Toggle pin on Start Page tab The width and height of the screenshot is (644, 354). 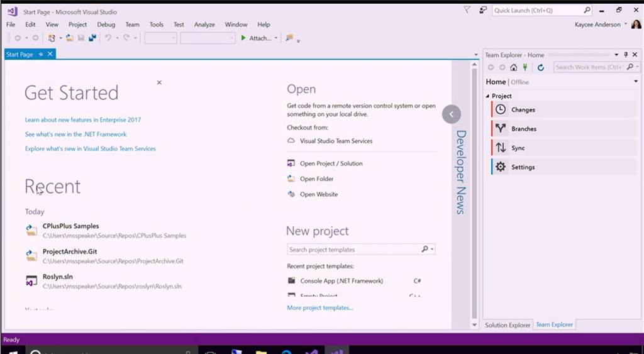click(41, 55)
